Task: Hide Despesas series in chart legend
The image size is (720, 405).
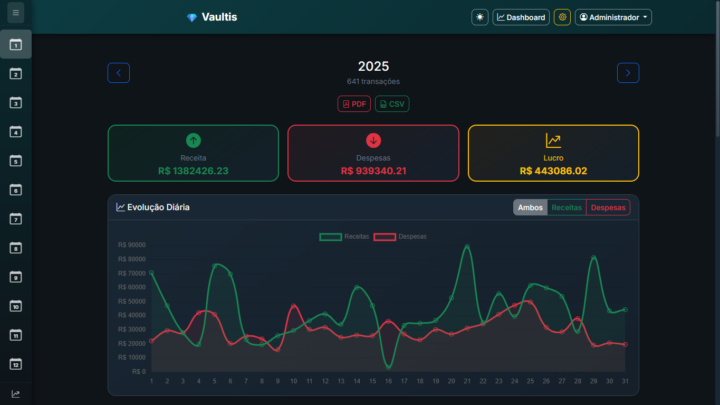Action: click(400, 236)
